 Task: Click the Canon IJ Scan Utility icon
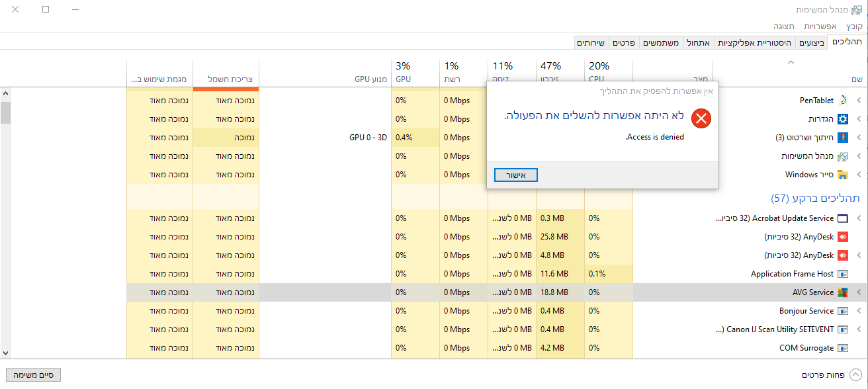pos(842,329)
